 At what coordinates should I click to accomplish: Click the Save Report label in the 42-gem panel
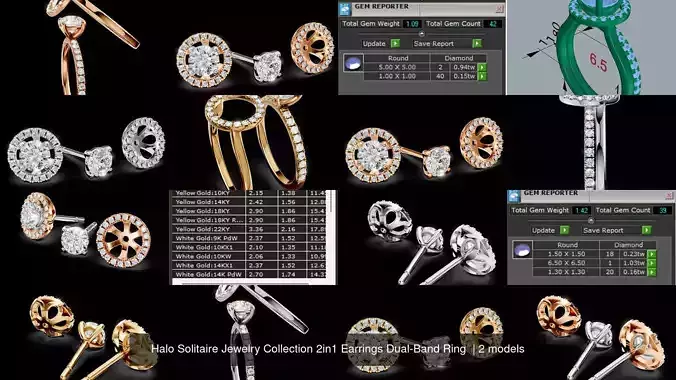(434, 44)
